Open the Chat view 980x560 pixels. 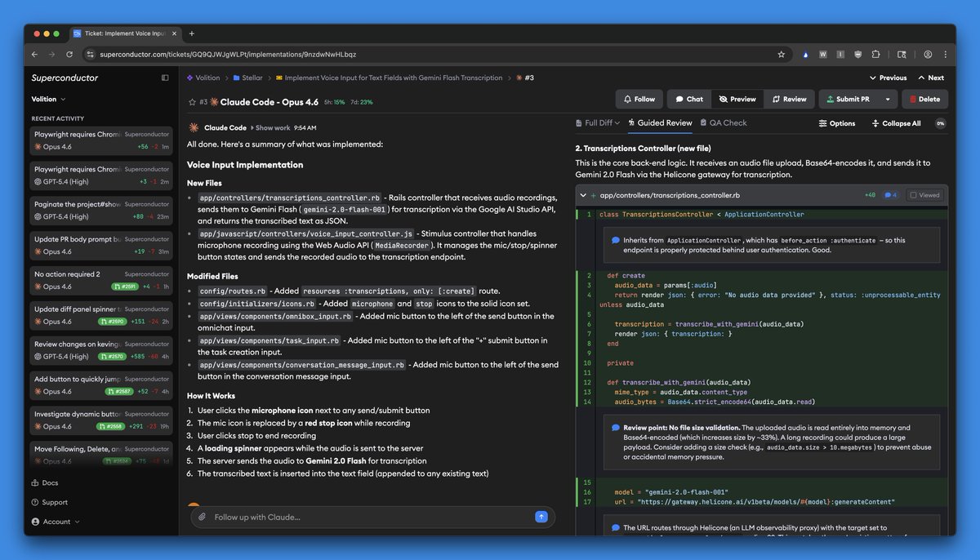688,99
